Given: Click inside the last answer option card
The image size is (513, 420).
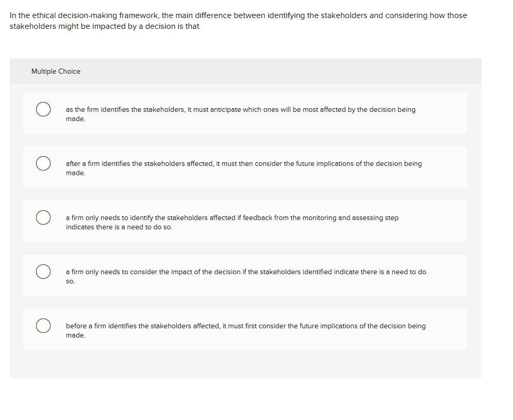Looking at the screenshot, I should (245, 329).
